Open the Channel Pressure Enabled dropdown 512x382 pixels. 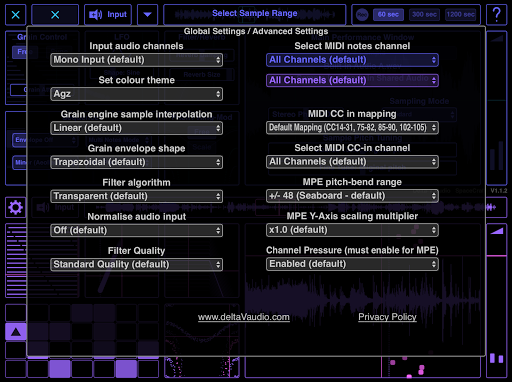[x=352, y=264]
